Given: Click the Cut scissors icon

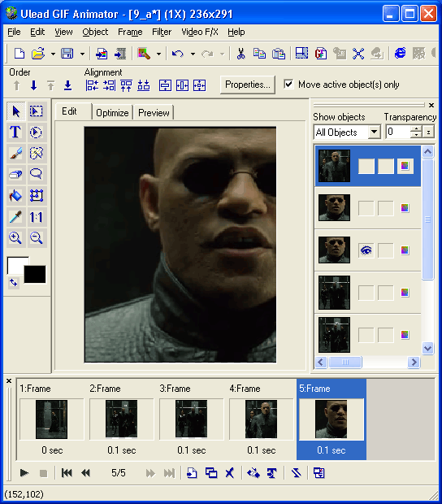Looking at the screenshot, I should (241, 54).
